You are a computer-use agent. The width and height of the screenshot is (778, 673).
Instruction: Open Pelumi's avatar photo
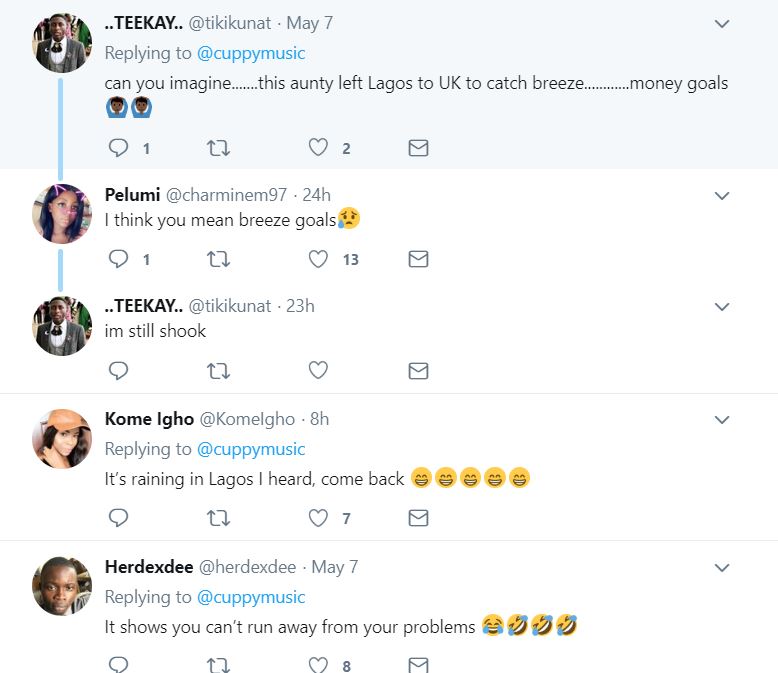[62, 214]
